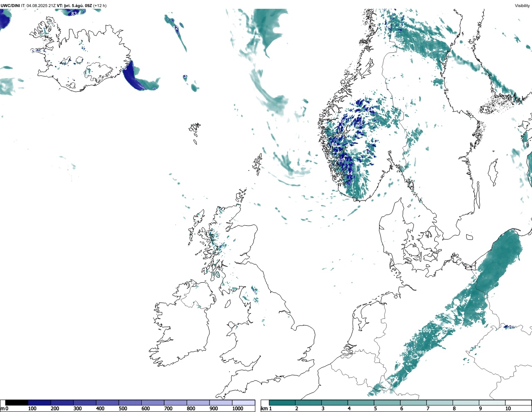
Task: Pick the 3–4 km legend swatch
Action: (335, 402)
